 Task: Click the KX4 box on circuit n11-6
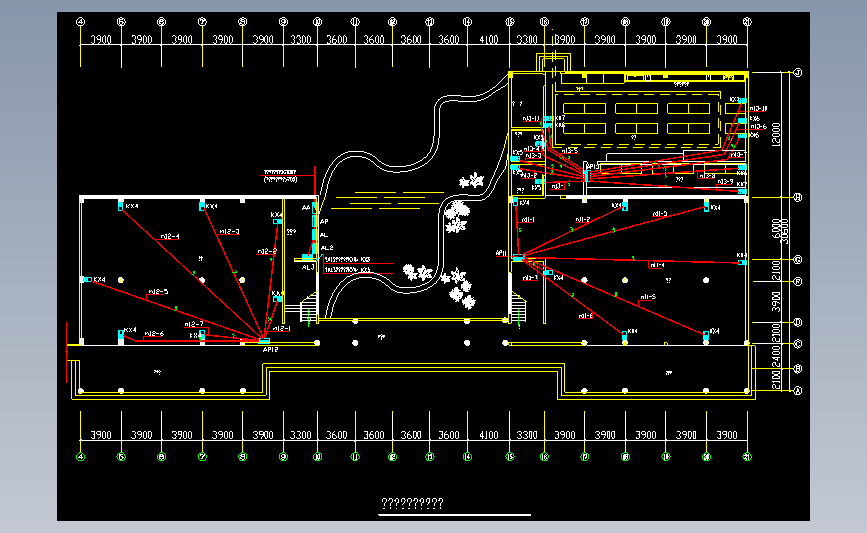click(624, 336)
